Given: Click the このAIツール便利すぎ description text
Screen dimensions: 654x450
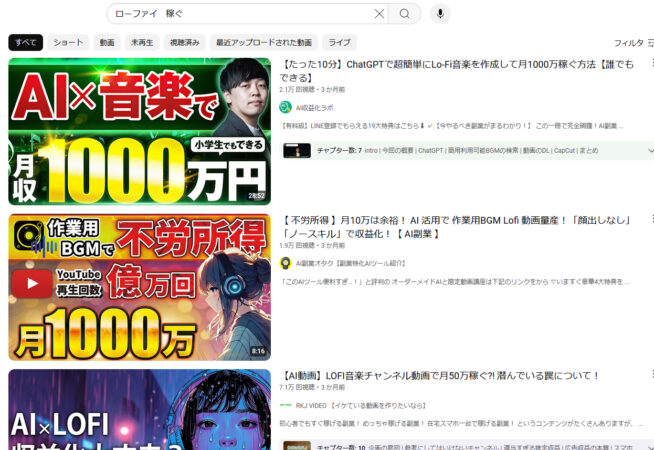Looking at the screenshot, I should (455, 282).
